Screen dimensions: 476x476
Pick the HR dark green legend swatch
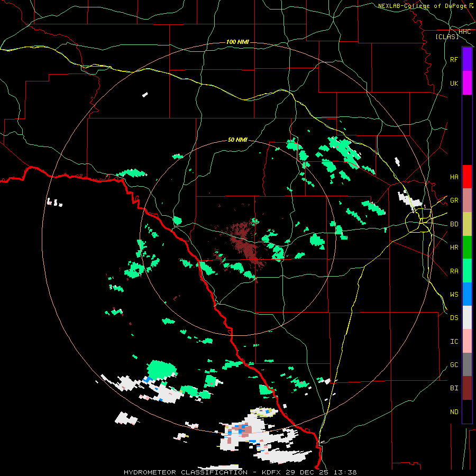467,248
